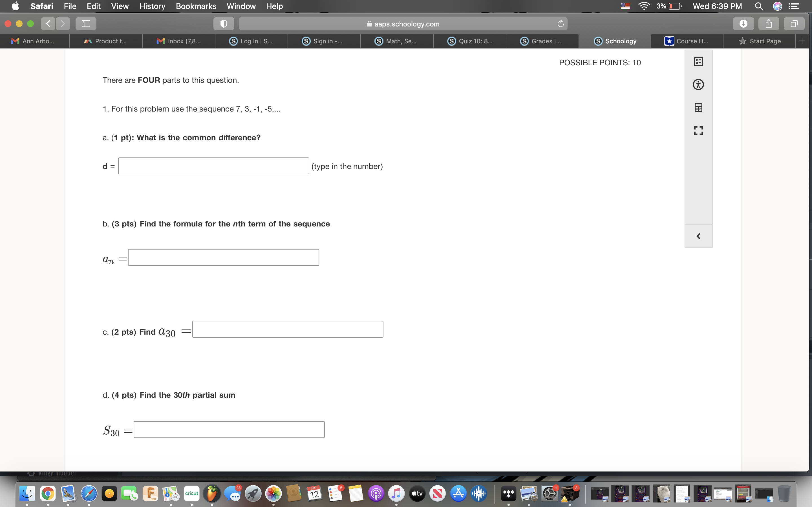Image resolution: width=812 pixels, height=507 pixels.
Task: Open the accessibility options icon in the sidebar
Action: (698, 84)
